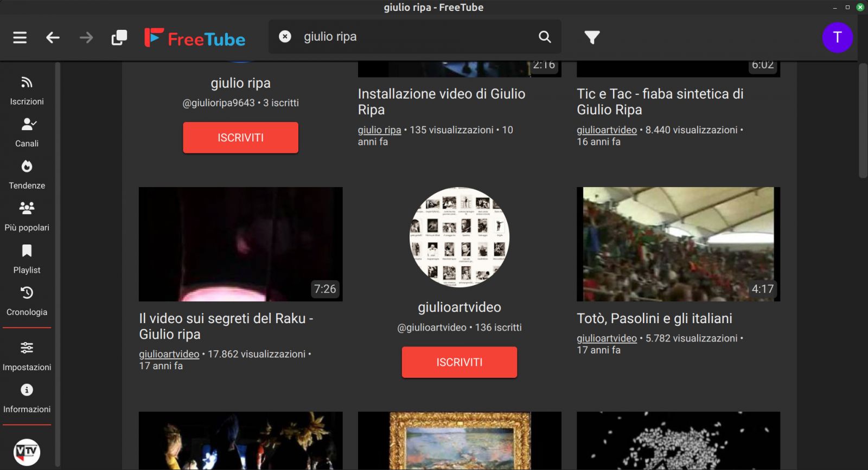Click the @giulioripa9643 handle text
Screen dimensions: 868x470
coord(219,103)
